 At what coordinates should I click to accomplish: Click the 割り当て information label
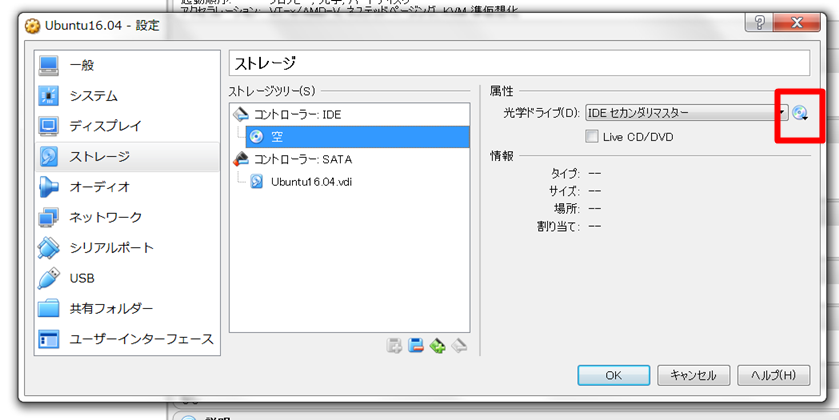[559, 226]
